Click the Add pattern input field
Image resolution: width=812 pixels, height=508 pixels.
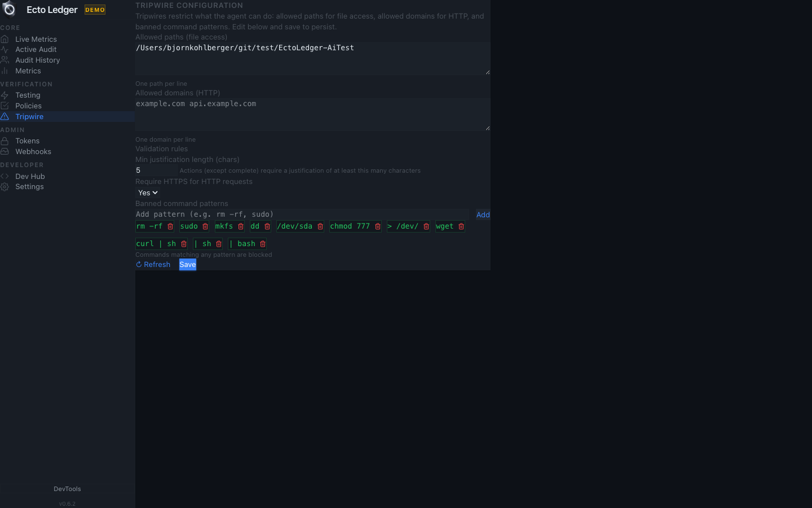(x=302, y=214)
